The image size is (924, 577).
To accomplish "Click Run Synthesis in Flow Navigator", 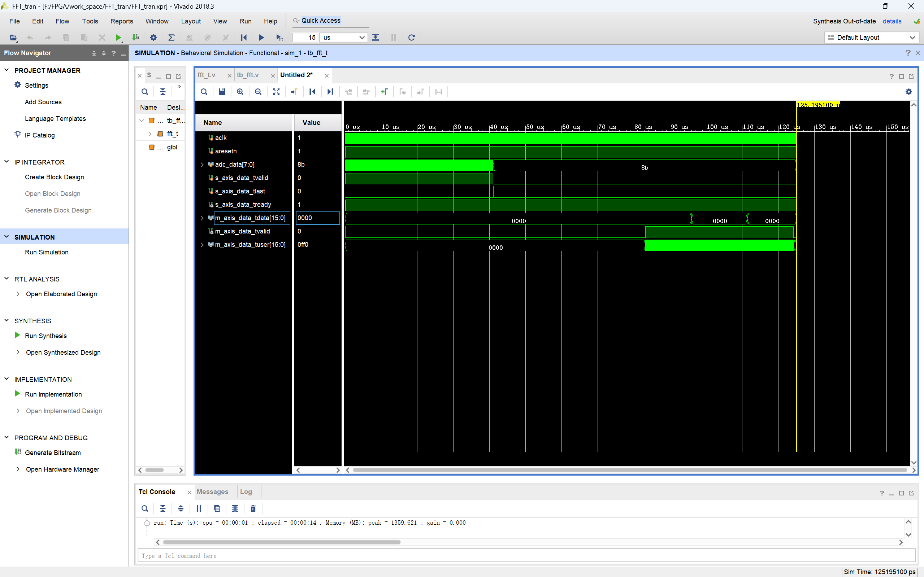I will pos(45,336).
